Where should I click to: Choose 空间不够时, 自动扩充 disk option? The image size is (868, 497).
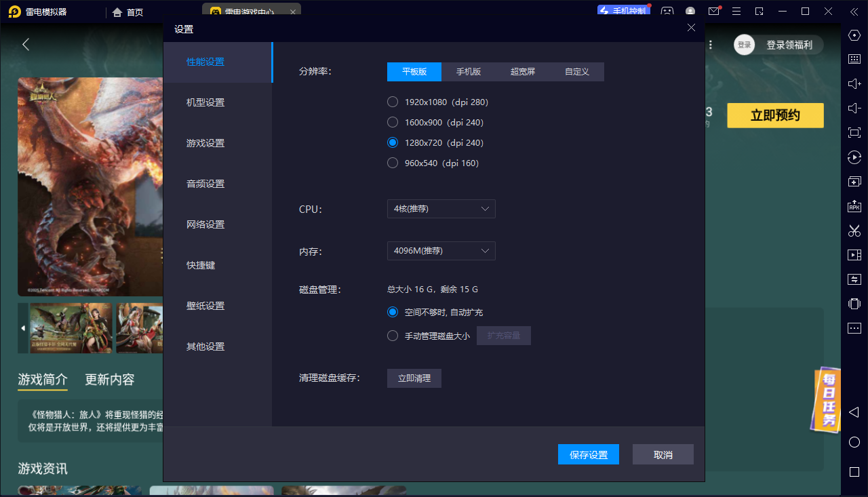click(435, 312)
